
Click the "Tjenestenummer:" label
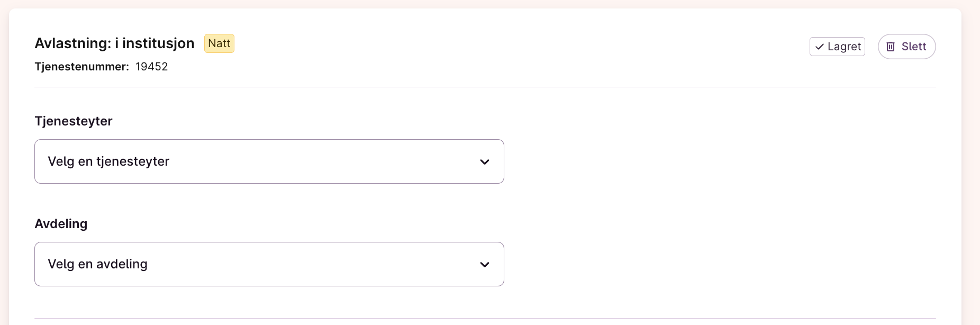tap(81, 67)
